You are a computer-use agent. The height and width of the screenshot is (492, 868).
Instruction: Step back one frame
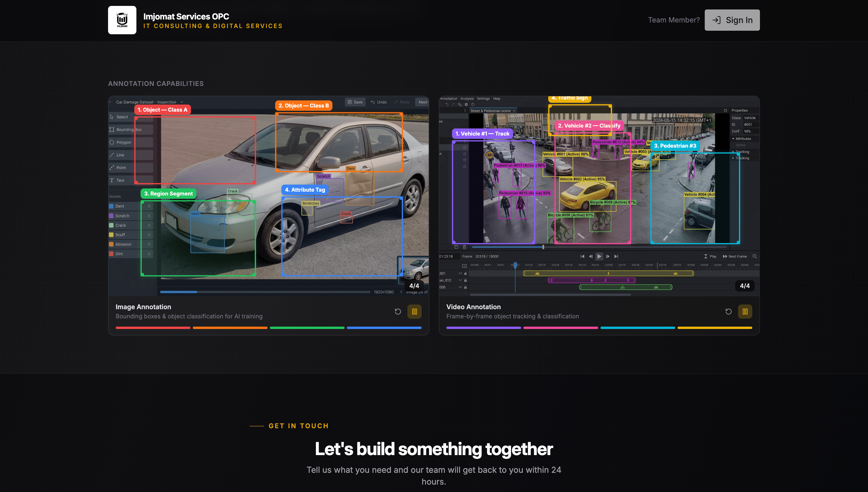pyautogui.click(x=591, y=256)
